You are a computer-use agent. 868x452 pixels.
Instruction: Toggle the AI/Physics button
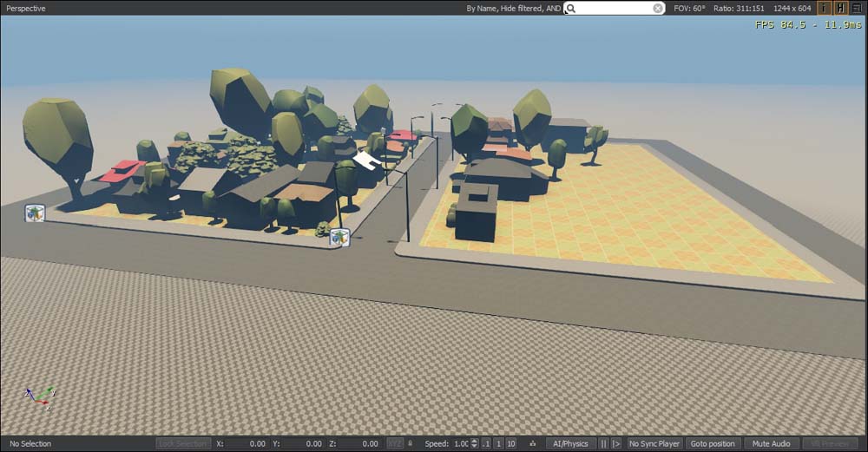[570, 443]
